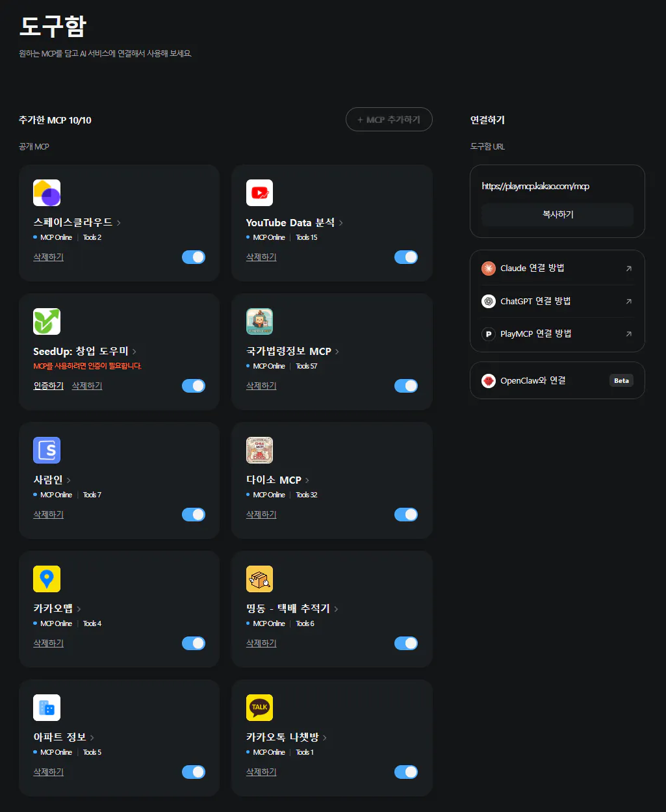This screenshot has height=812, width=666.
Task: Open Claude 연결 방법 guide
Action: [x=557, y=268]
